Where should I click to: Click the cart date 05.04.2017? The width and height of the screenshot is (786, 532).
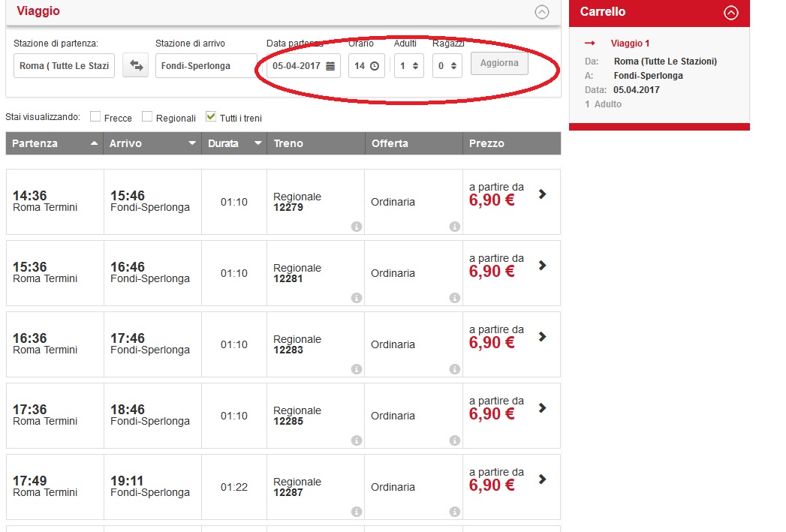click(637, 90)
